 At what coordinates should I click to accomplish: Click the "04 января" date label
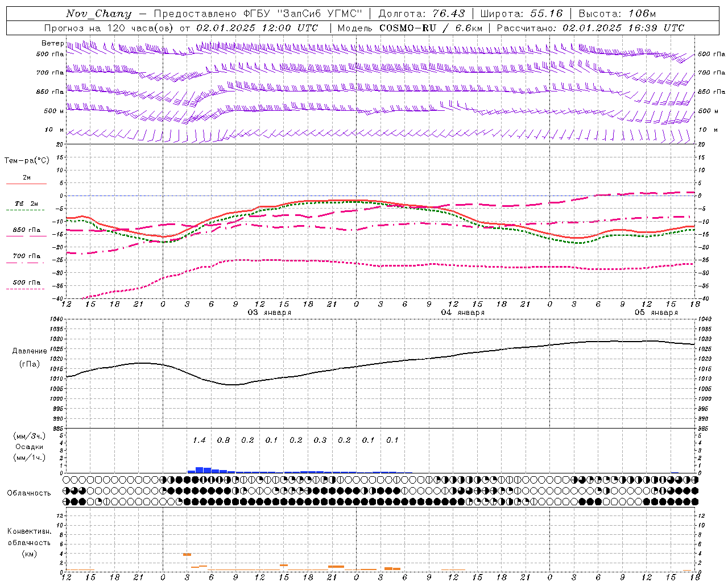463,313
